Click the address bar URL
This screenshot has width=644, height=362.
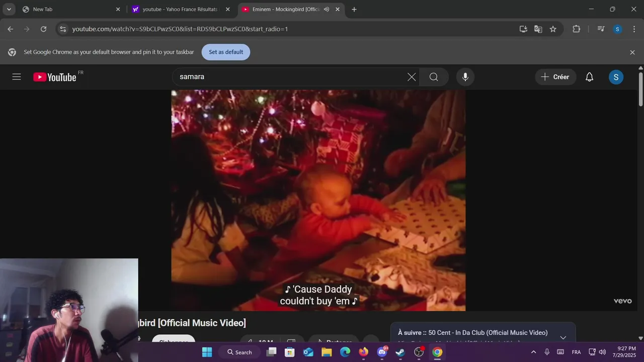coord(180,29)
